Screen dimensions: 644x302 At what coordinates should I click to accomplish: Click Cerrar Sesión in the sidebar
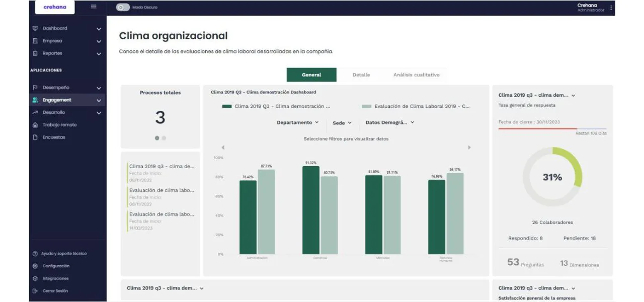(x=34, y=290)
